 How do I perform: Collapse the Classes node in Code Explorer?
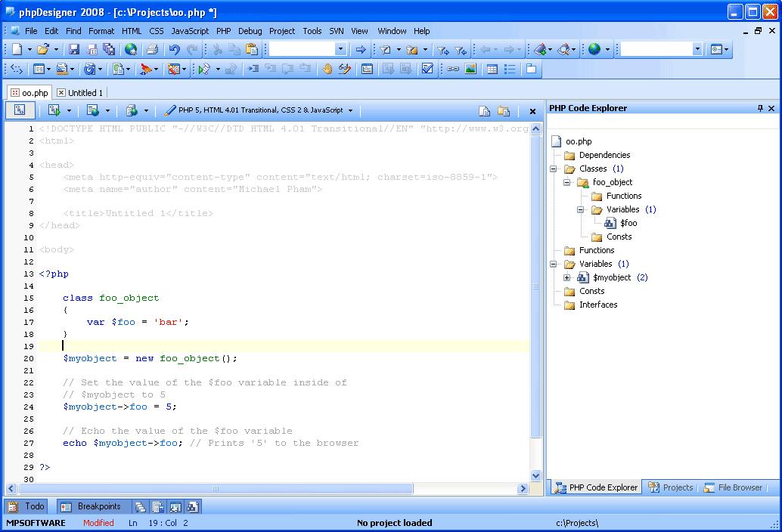(553, 169)
